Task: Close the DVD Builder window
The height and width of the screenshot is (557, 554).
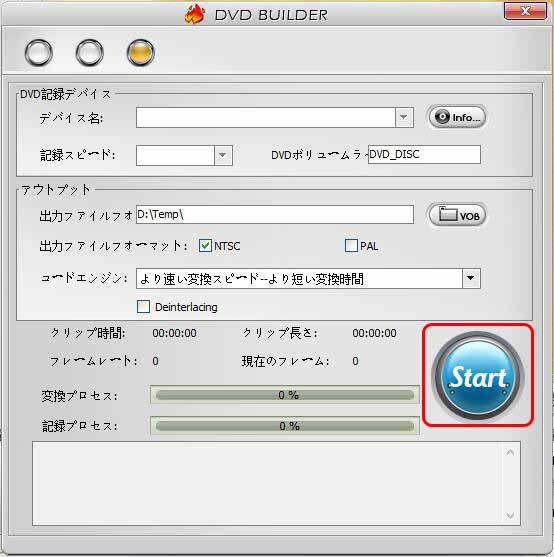Action: coord(525,11)
